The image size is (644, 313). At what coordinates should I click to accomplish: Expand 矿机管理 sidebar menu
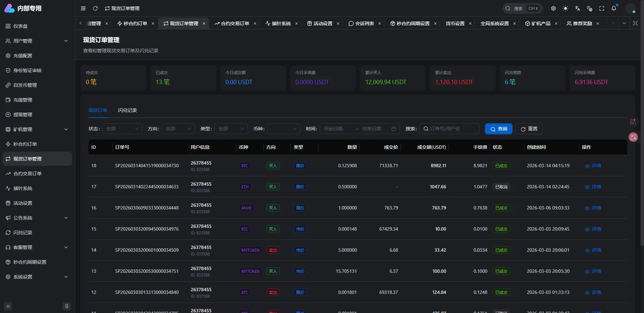(37, 129)
